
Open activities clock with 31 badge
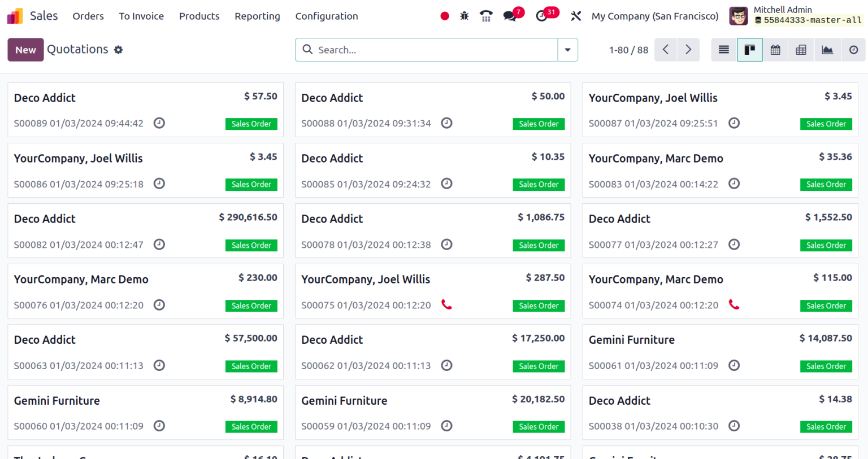(x=542, y=16)
